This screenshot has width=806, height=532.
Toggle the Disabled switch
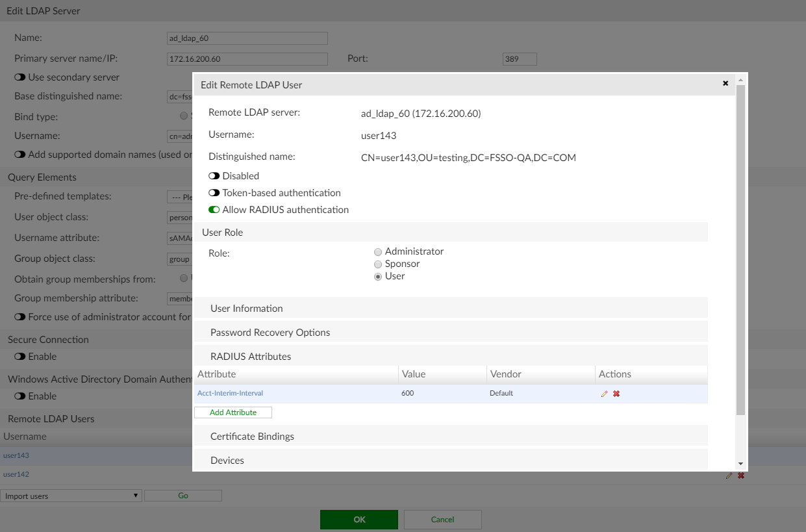click(x=214, y=176)
